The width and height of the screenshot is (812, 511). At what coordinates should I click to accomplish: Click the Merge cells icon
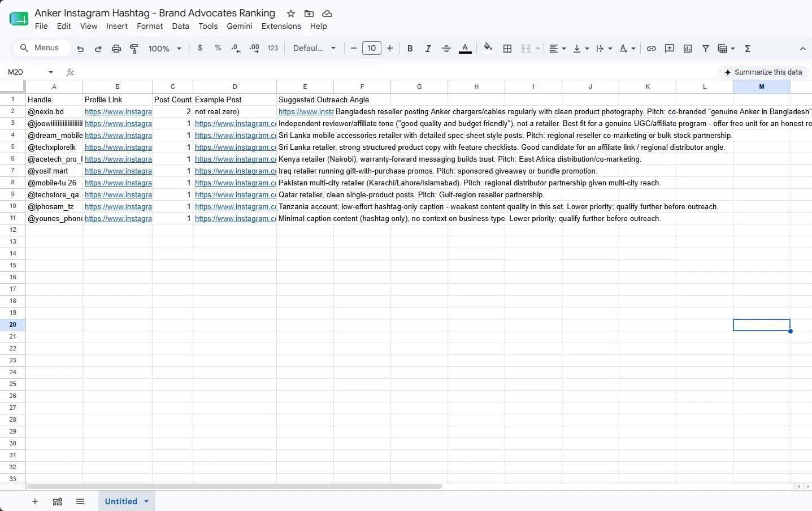(x=526, y=49)
